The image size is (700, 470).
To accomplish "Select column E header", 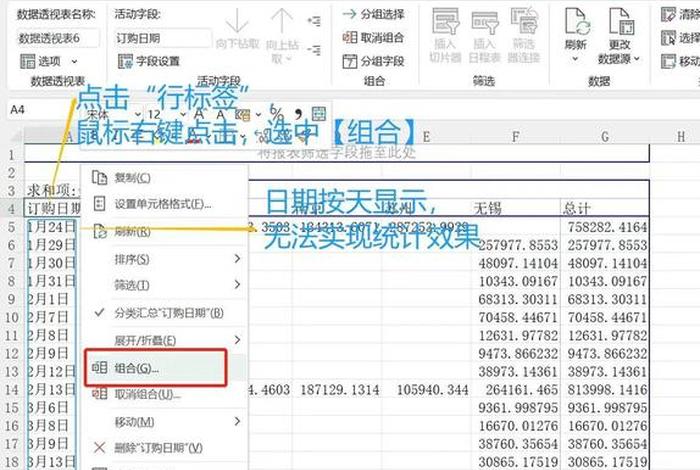I will [x=426, y=137].
